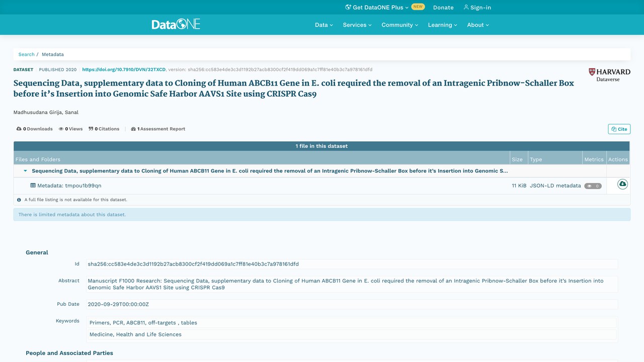Screen dimensions: 644x362
Task: Open the Services menu
Action: point(357,25)
